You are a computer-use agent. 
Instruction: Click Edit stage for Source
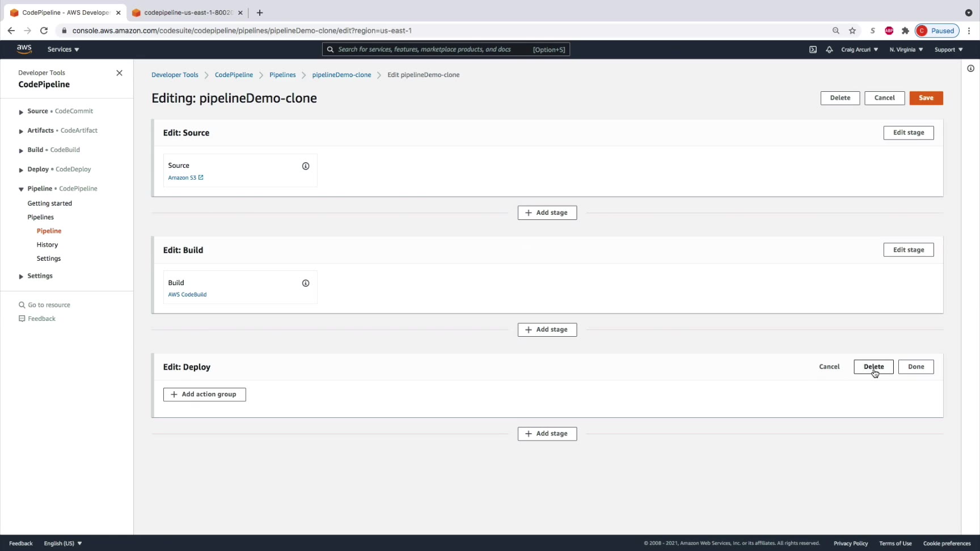909,133
